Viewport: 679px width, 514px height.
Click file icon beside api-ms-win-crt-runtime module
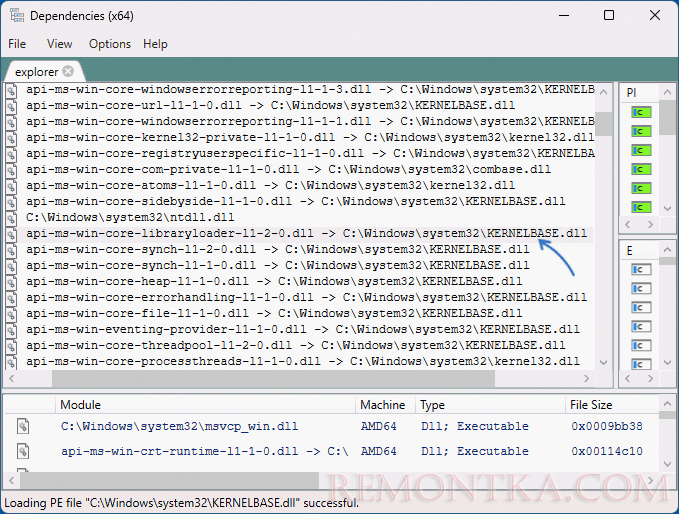pyautogui.click(x=23, y=451)
